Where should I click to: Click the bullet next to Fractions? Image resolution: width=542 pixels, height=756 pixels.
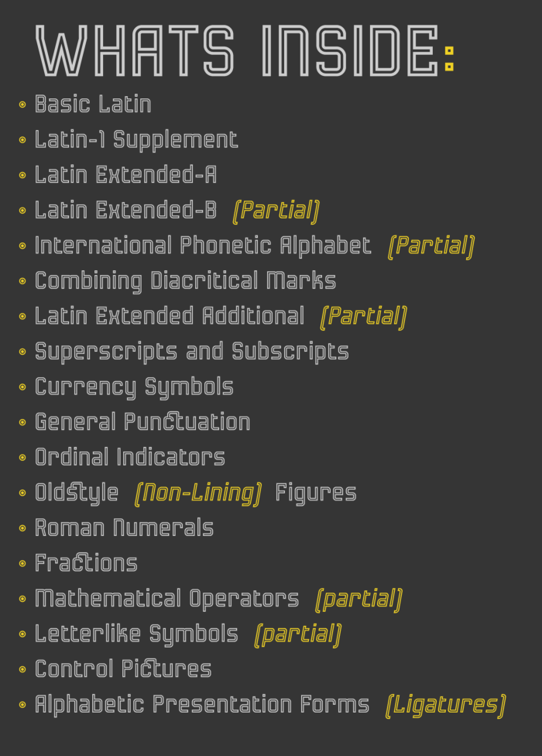tap(22, 564)
